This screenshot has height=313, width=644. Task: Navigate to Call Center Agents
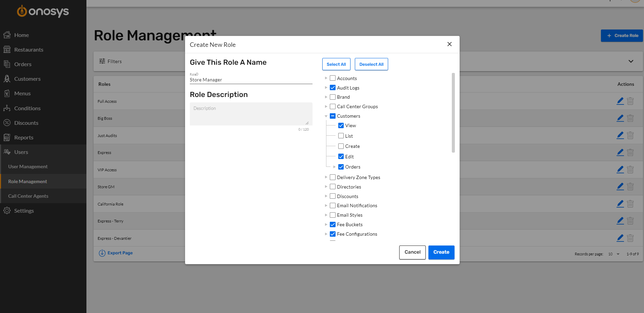[28, 196]
